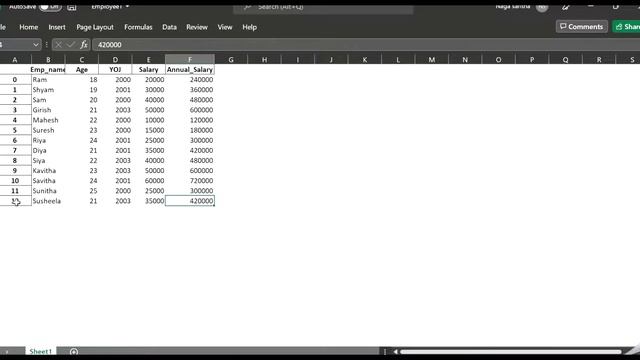Add a new sheet with plus icon
The height and width of the screenshot is (360, 640).
pos(74,351)
